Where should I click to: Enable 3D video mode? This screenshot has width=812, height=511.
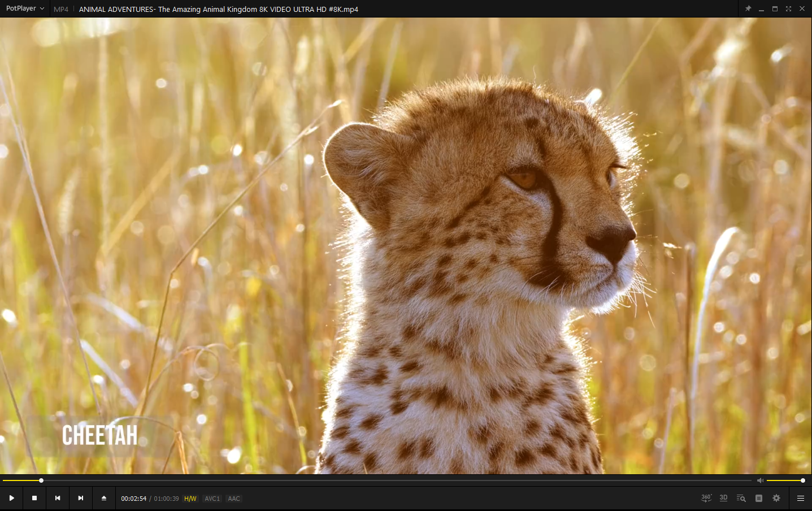coord(723,498)
